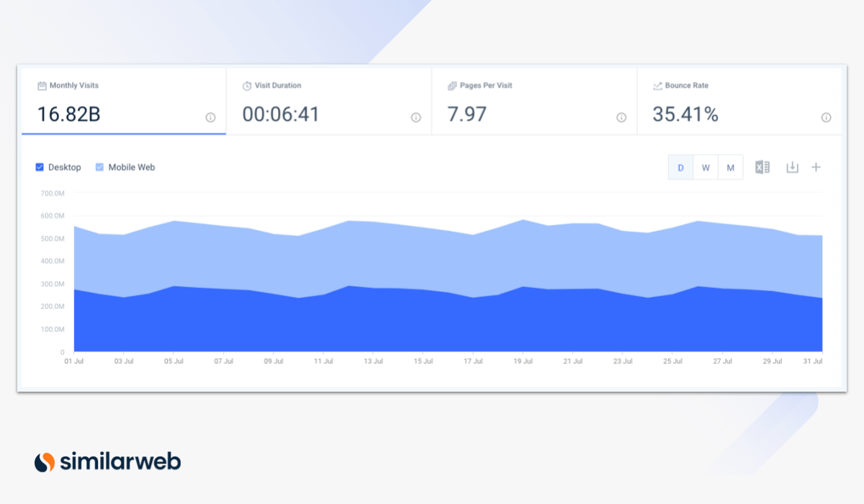Open Monthly Visits info icon

tap(210, 117)
